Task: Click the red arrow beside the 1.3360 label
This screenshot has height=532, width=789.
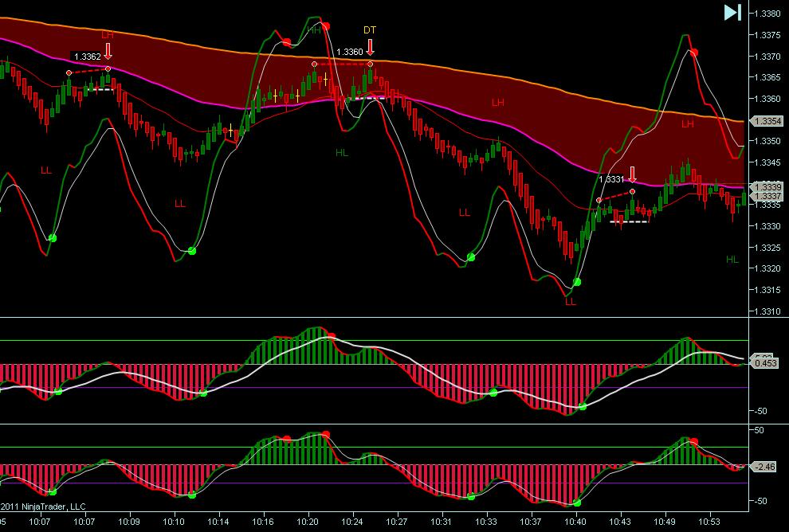Action: click(371, 47)
